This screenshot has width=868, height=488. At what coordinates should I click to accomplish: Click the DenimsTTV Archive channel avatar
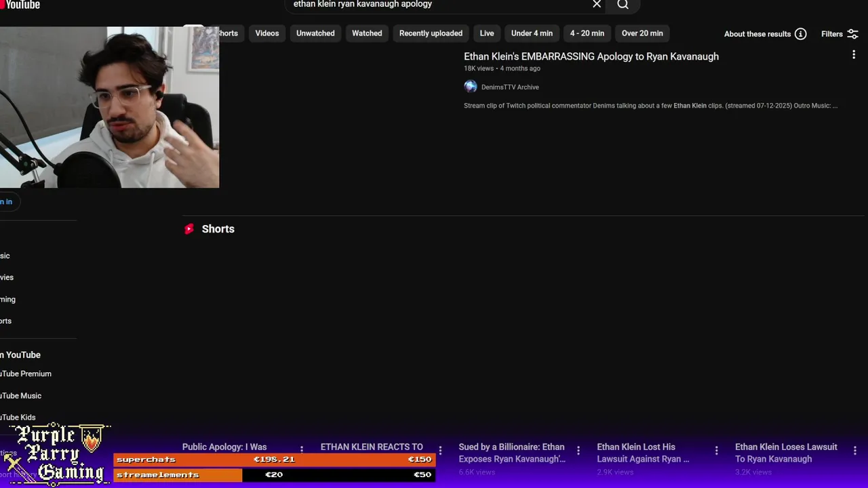[471, 87]
